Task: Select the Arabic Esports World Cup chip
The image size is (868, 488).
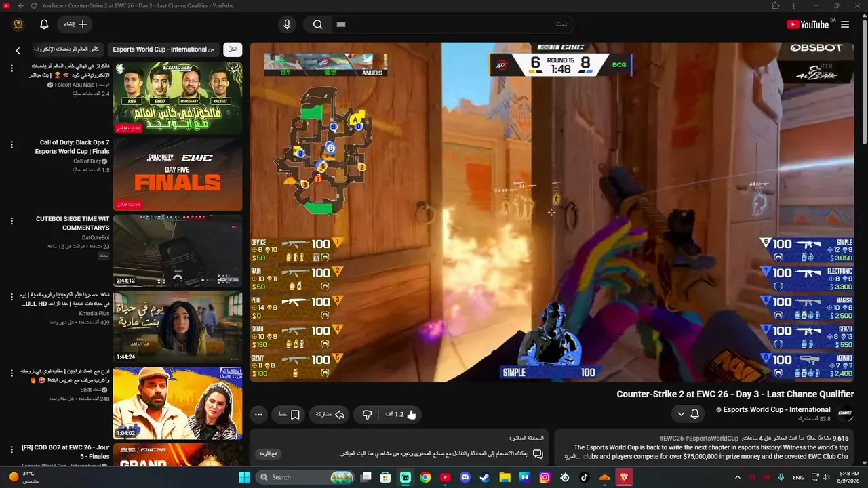Action: [x=66, y=49]
